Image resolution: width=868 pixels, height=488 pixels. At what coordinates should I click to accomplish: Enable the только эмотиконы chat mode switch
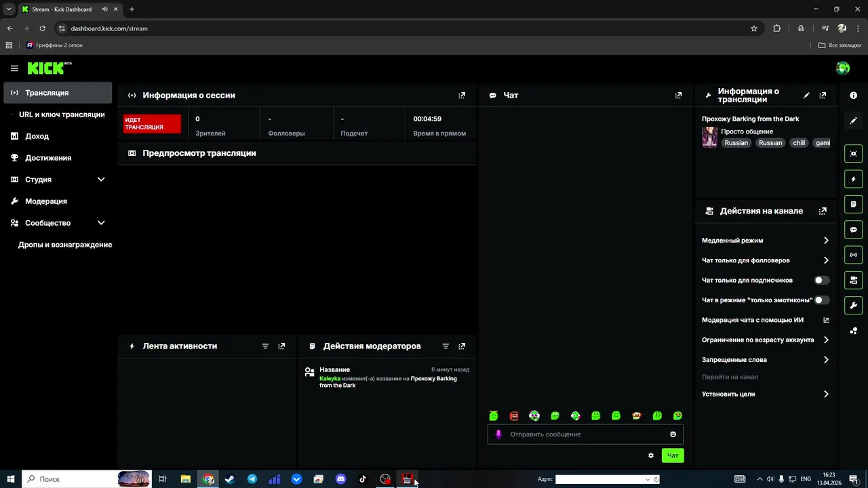point(821,300)
